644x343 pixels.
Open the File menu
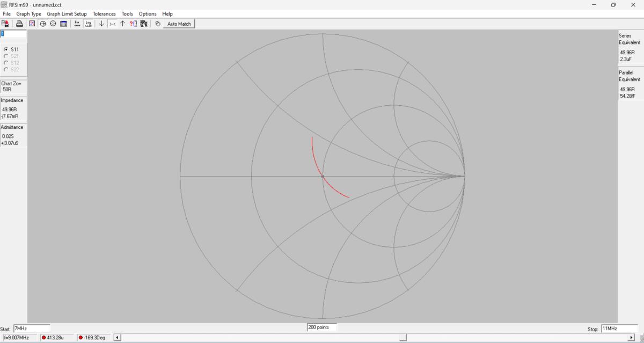coord(6,13)
